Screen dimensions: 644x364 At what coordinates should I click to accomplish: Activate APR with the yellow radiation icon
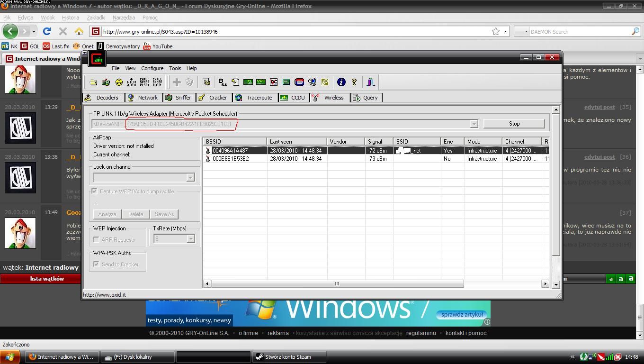point(119,82)
